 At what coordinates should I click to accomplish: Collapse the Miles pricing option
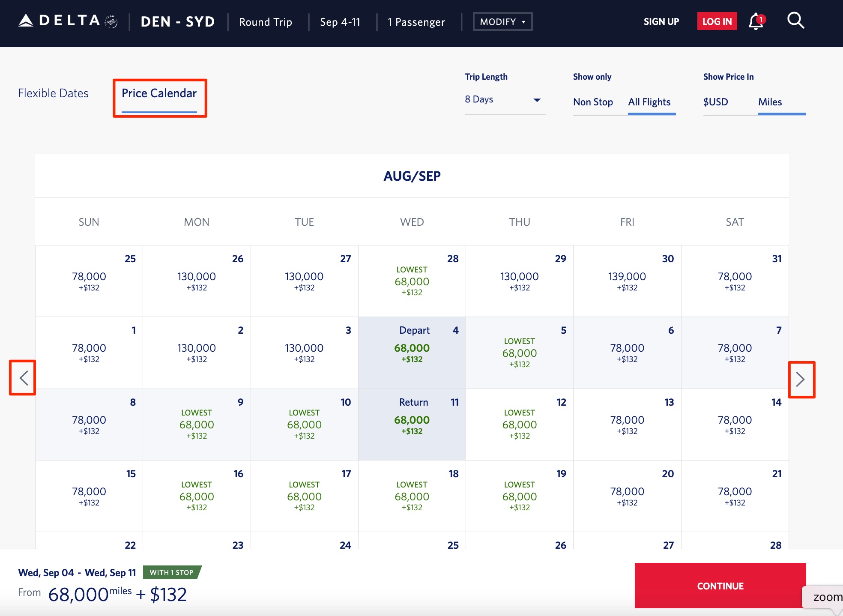[x=770, y=102]
